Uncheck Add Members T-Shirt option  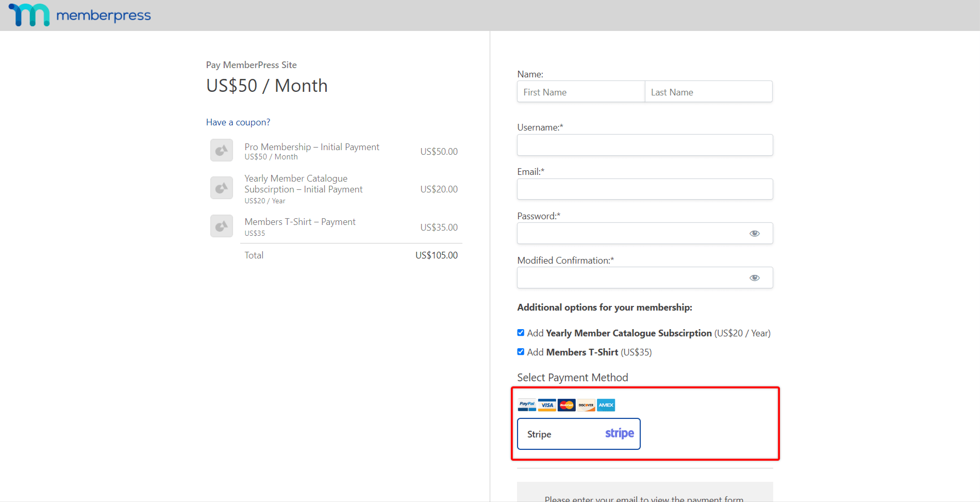(x=521, y=352)
